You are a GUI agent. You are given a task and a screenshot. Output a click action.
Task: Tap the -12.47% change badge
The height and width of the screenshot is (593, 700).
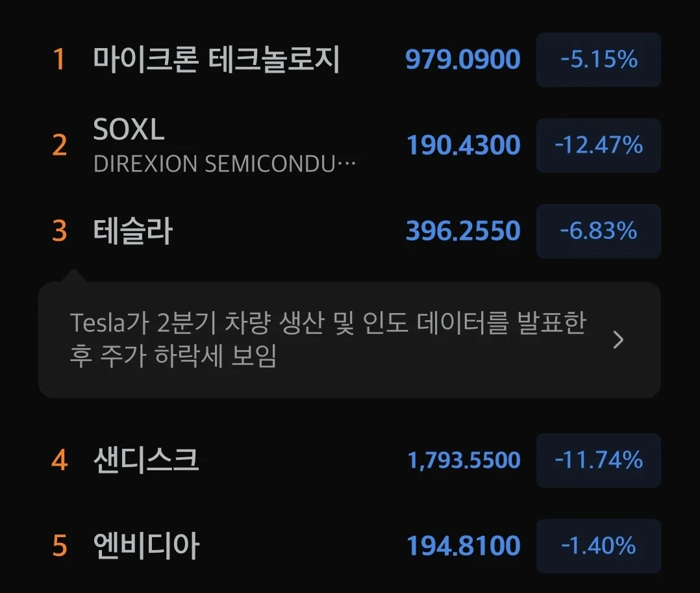tap(599, 145)
